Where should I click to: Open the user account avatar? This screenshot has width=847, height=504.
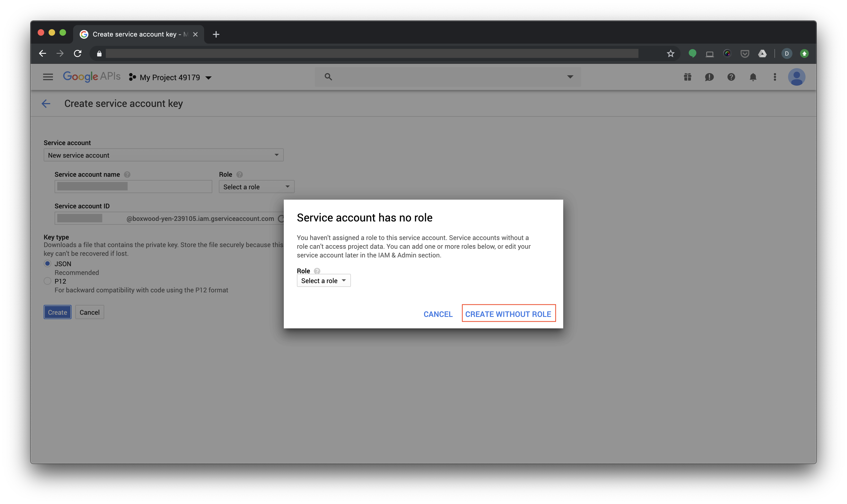[x=796, y=77]
